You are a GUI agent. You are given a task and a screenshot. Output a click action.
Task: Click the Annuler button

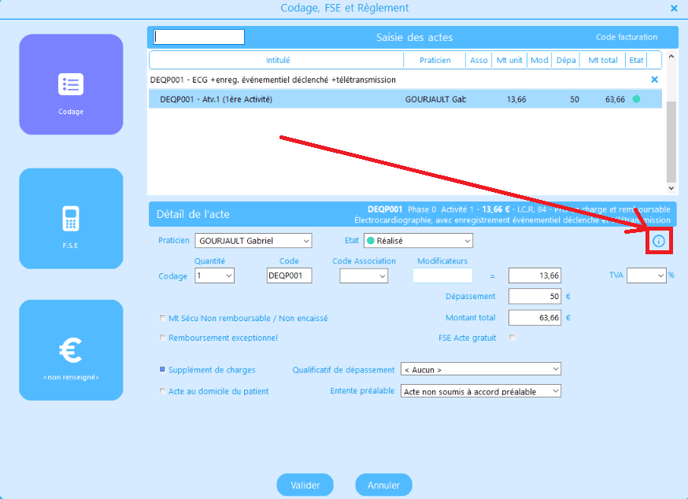coord(384,485)
